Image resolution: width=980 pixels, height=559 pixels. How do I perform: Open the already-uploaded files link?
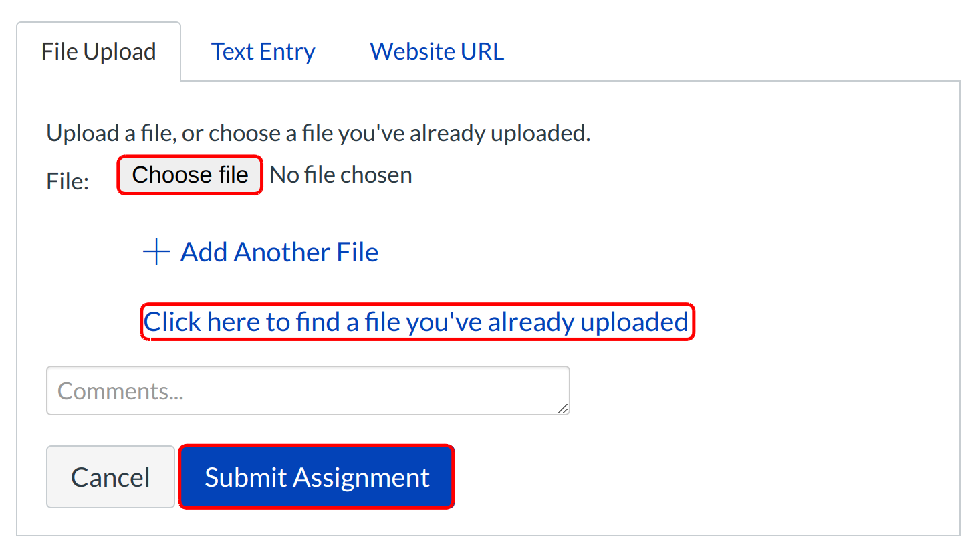pos(416,322)
